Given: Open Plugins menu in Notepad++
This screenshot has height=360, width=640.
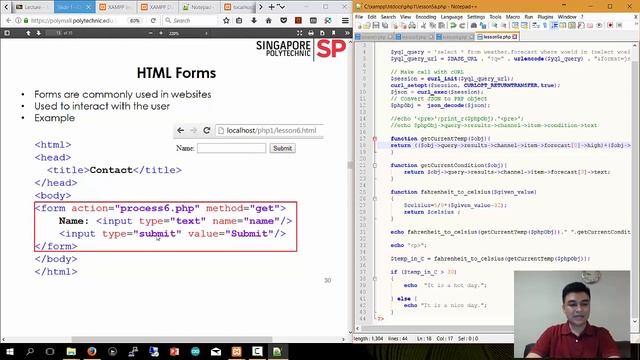Looking at the screenshot, I should point(545,17).
